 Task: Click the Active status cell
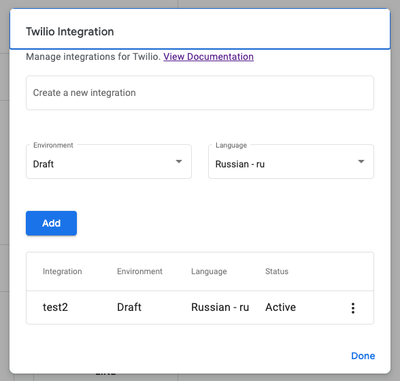coord(280,307)
